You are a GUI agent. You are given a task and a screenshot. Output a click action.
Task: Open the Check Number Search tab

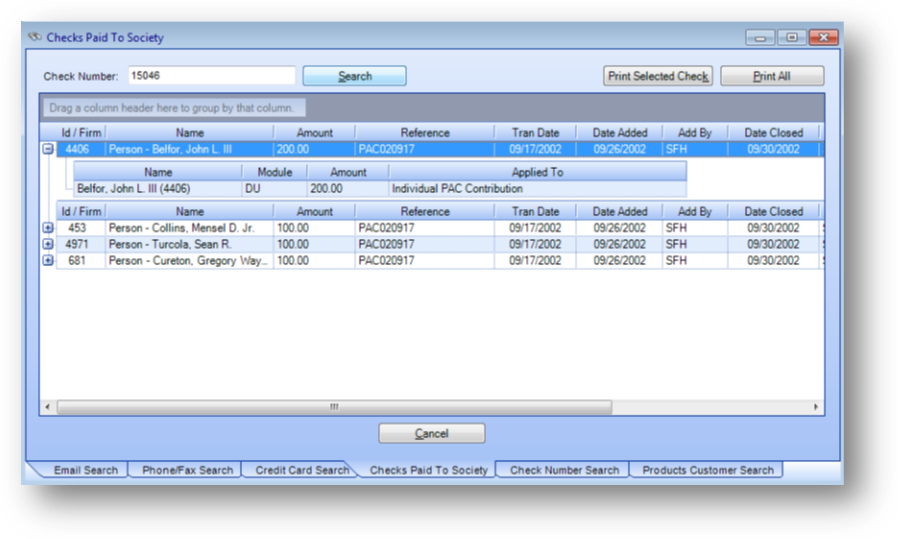point(564,470)
